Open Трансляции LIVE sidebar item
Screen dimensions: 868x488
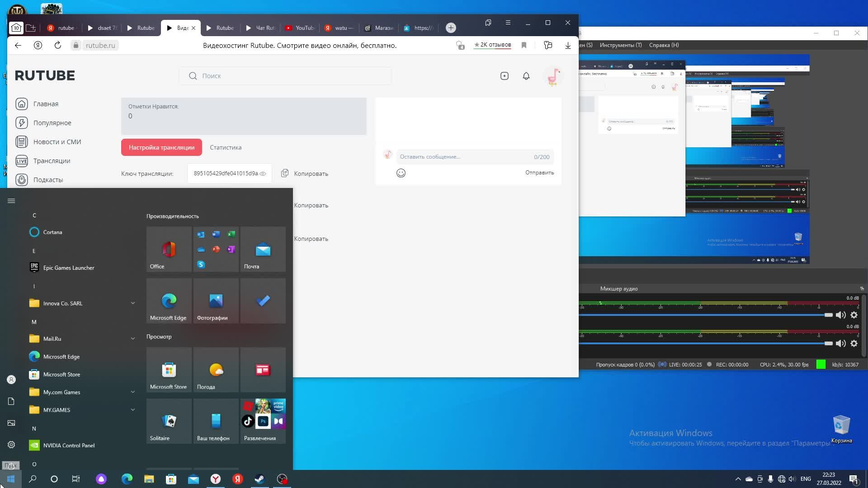52,161
